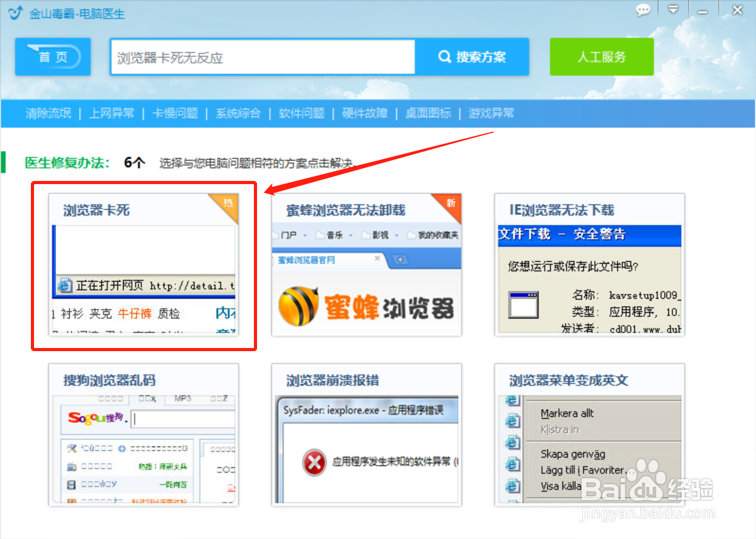Click the 新 badge on 蜜蜂浏览器无法卸载
The width and height of the screenshot is (756, 539).
pyautogui.click(x=450, y=205)
